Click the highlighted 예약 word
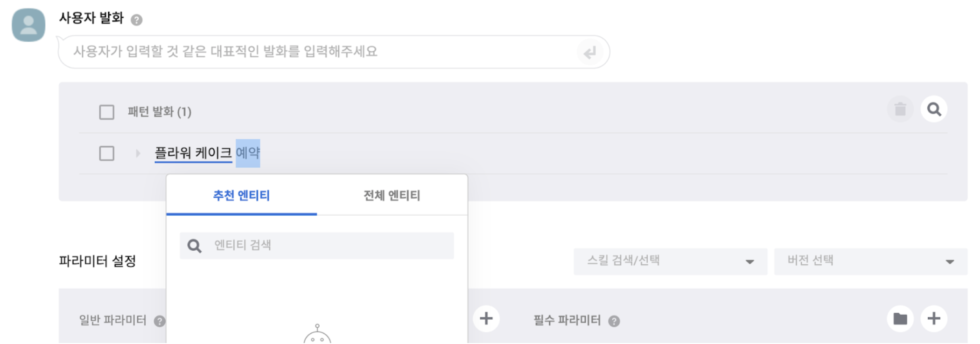 point(248,153)
